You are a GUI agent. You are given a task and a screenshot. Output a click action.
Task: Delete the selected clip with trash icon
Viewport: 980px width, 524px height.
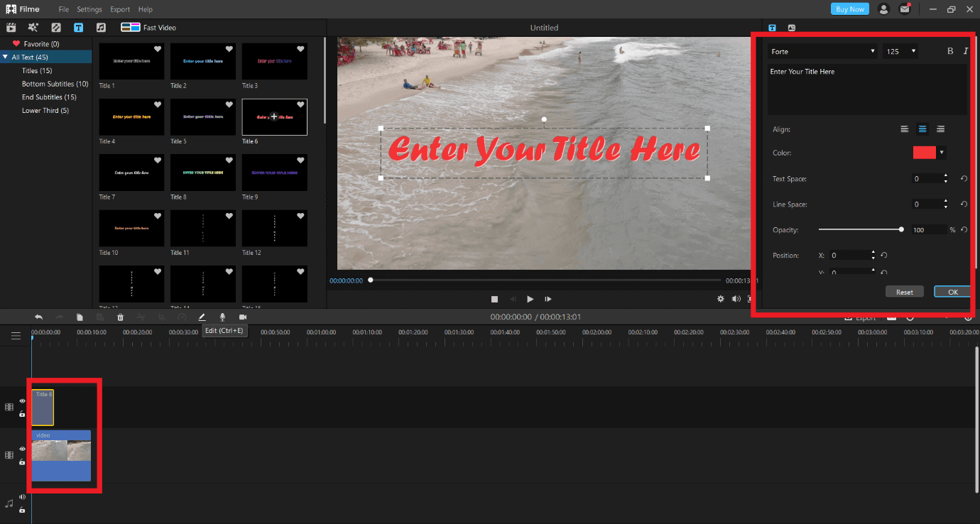tap(120, 317)
